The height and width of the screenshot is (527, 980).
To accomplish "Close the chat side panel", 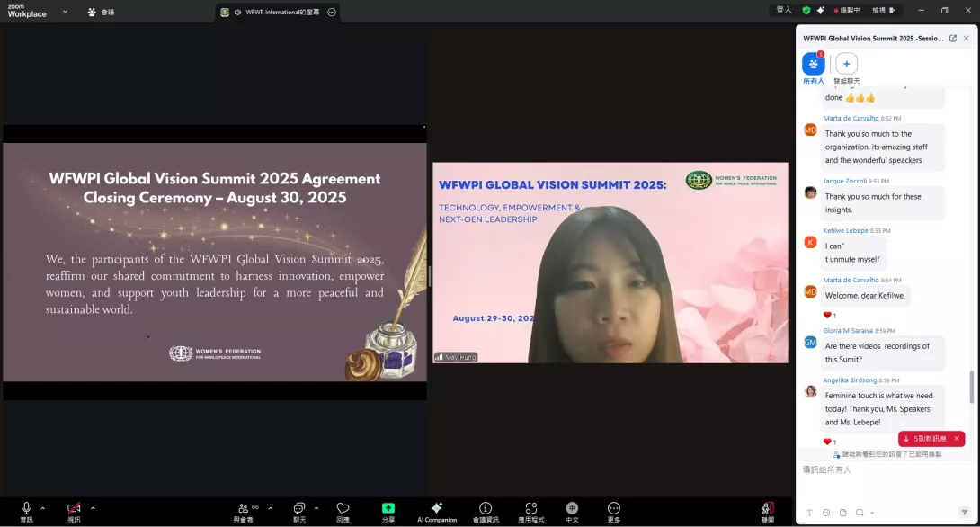I will (967, 38).
